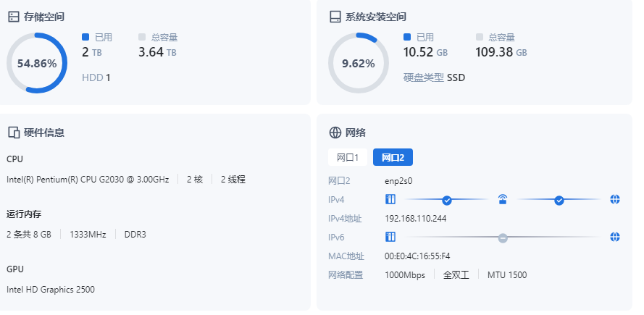Screen dimensions: 644x315
Task: Click the 9.62% system usage ring
Action: 359,63
